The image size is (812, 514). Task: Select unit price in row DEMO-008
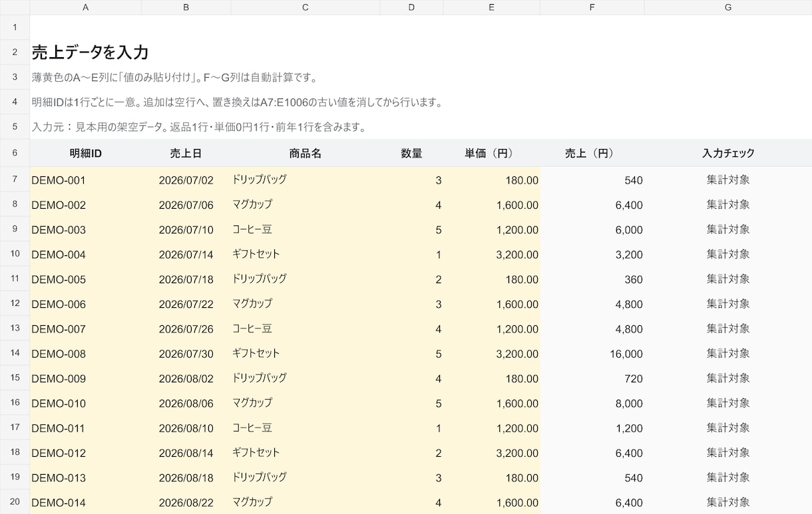(491, 353)
